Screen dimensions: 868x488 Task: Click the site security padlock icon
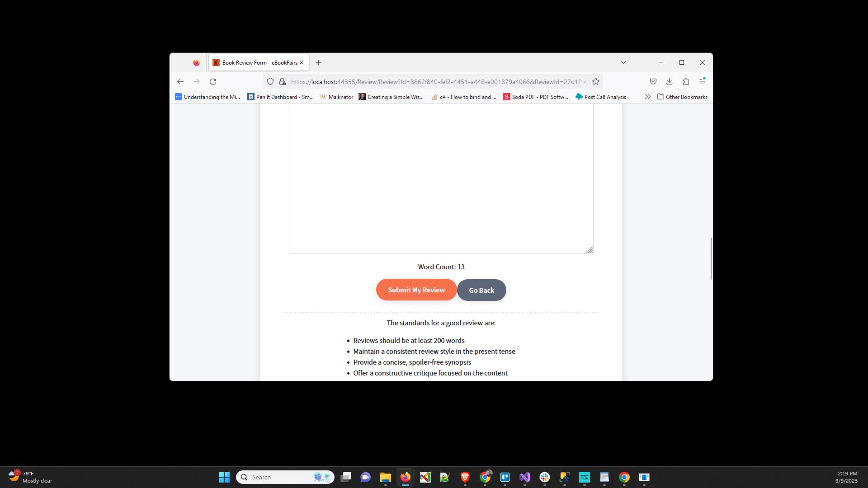[283, 82]
